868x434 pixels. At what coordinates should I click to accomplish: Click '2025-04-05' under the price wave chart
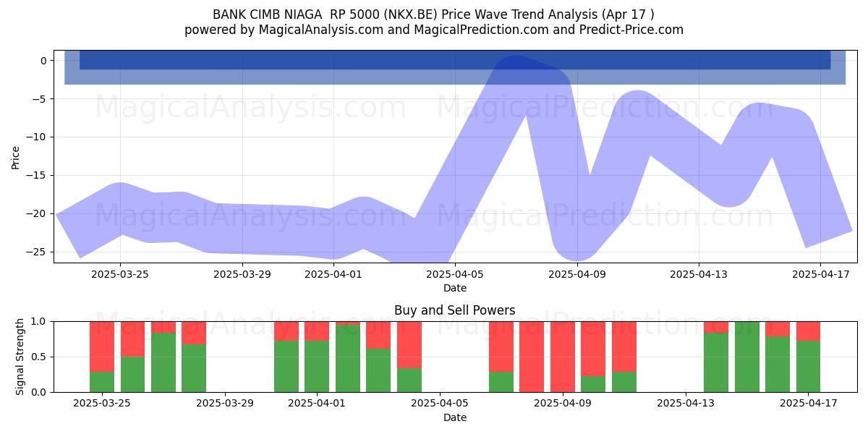coord(455,274)
